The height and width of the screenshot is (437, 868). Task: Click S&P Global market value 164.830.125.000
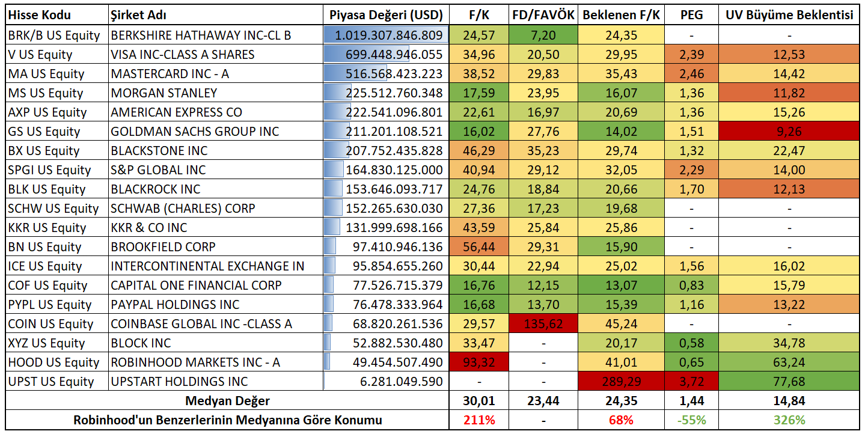386,170
